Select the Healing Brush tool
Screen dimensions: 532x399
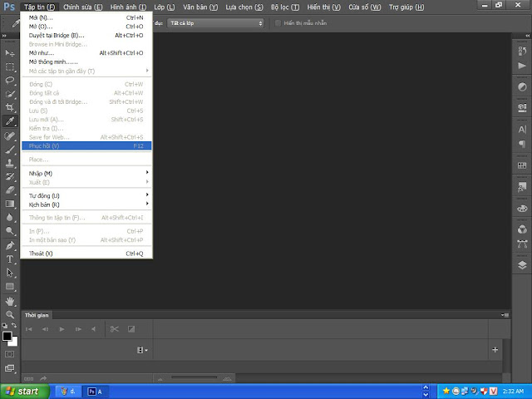10,136
